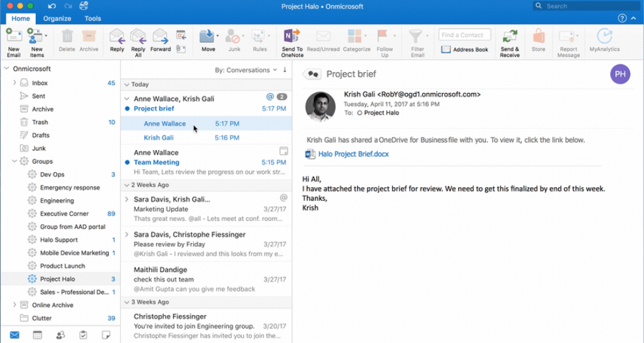This screenshot has height=343, width=644.
Task: Open Halo Project Brief.docx link
Action: [x=353, y=154]
